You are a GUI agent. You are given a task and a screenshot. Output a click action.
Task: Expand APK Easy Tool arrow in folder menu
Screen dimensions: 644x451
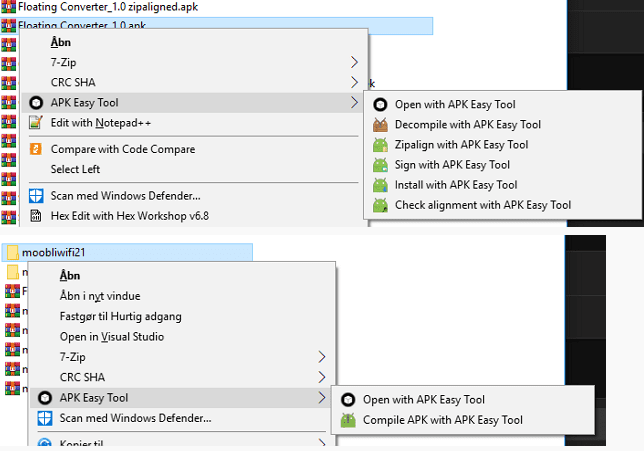[322, 397]
